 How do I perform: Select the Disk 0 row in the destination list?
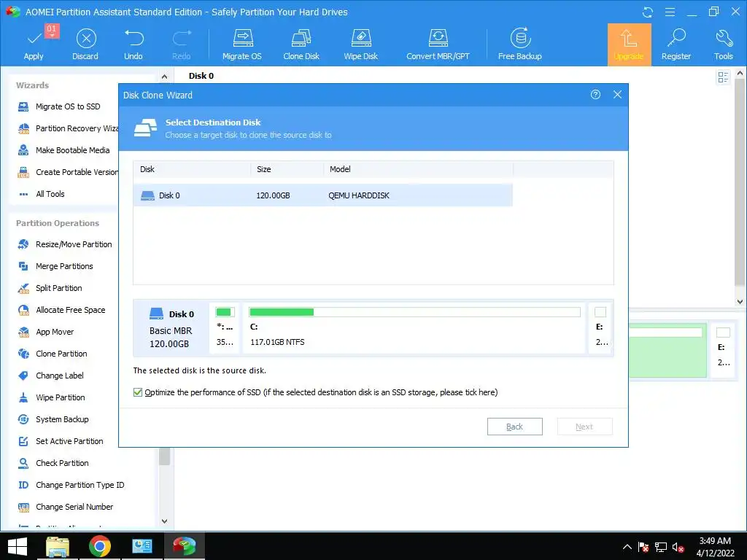click(x=323, y=195)
